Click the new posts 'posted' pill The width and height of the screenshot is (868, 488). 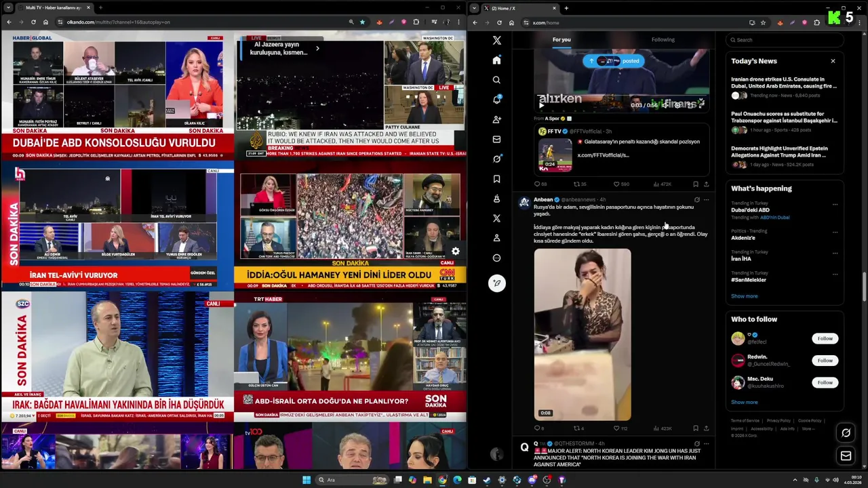click(614, 61)
